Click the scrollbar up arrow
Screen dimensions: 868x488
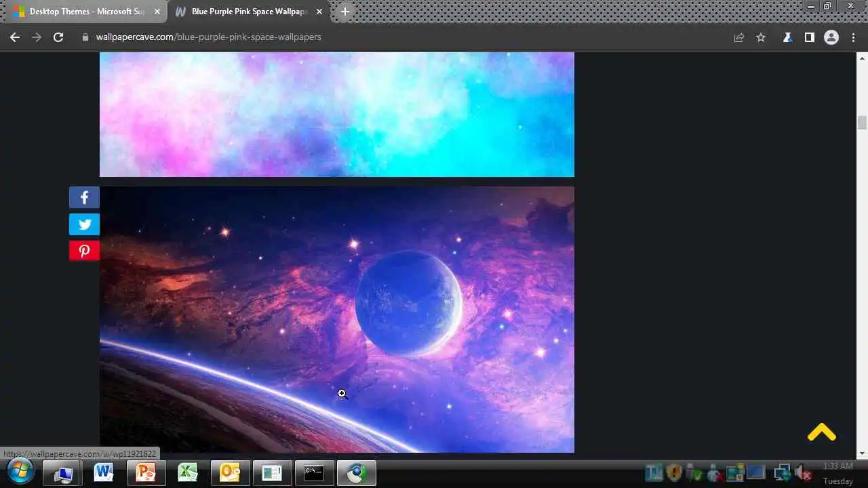(x=862, y=57)
